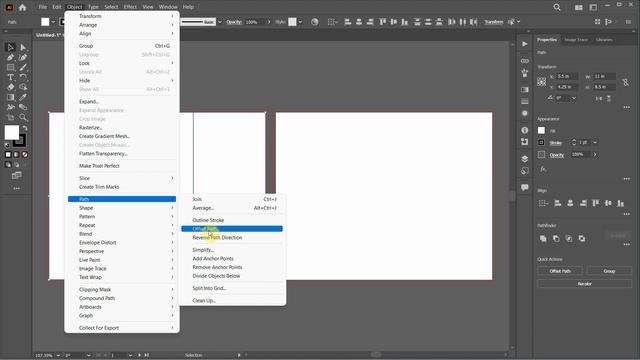
Task: Select the Zoom magnifier tool
Action: coord(23,118)
